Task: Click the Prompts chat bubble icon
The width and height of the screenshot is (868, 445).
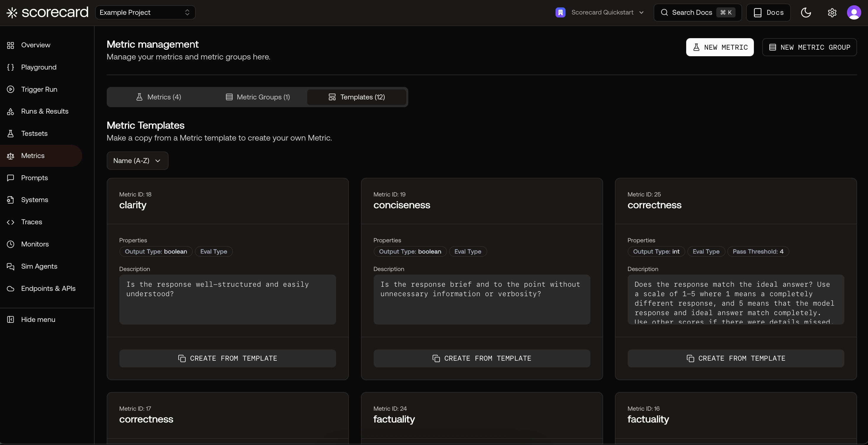Action: (x=10, y=178)
